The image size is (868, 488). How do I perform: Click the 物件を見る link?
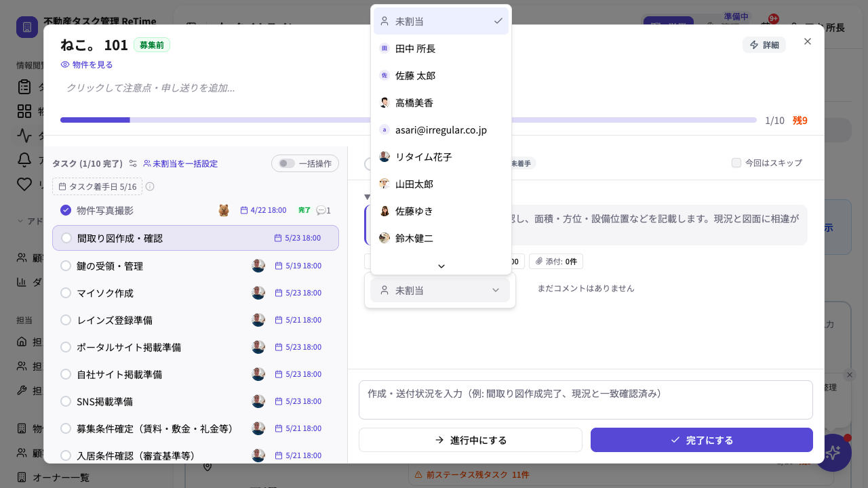(87, 64)
